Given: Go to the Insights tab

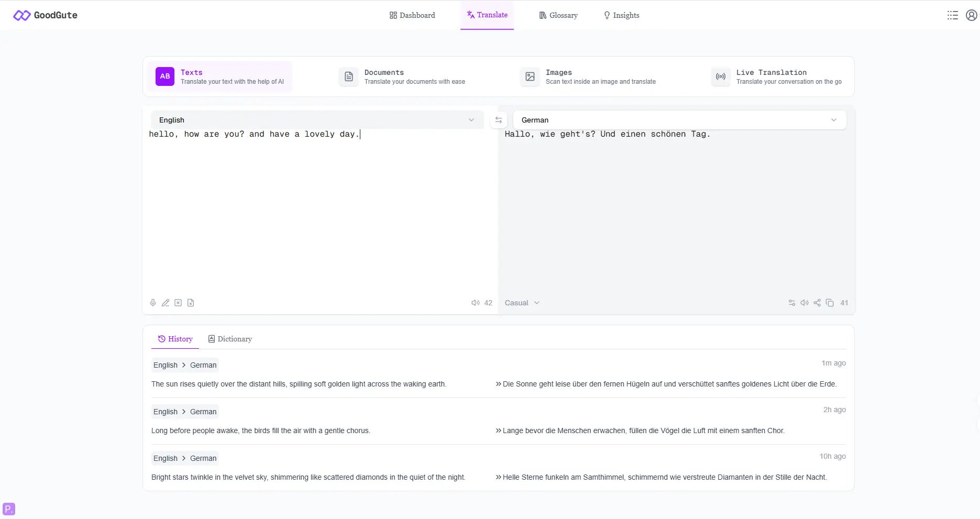Looking at the screenshot, I should point(621,15).
